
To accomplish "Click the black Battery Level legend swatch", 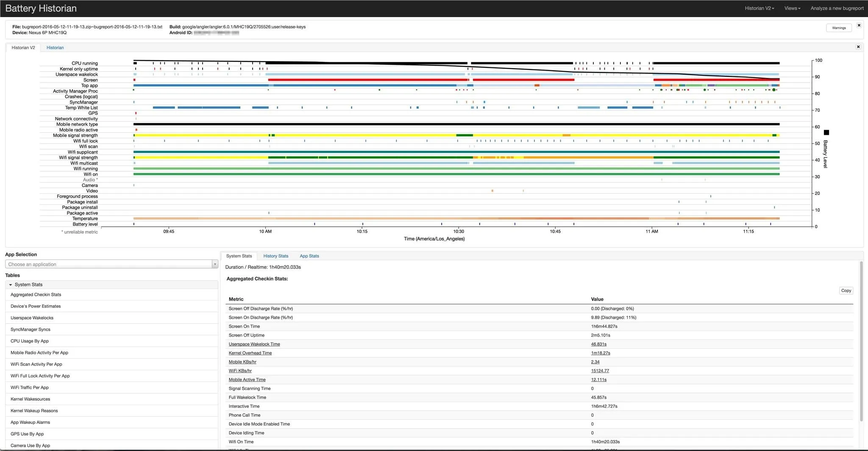I will coord(826,133).
